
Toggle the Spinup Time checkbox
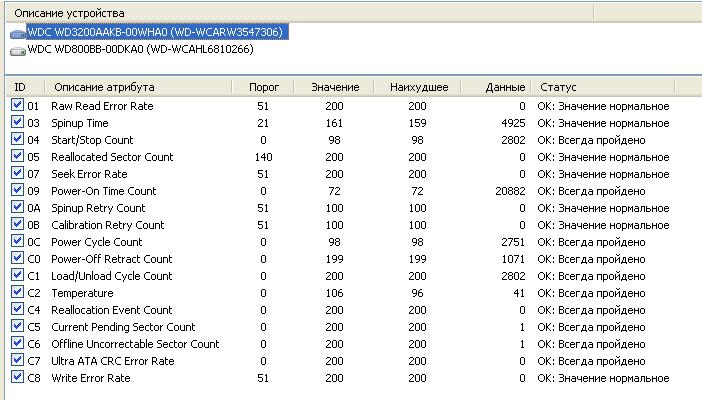point(17,122)
